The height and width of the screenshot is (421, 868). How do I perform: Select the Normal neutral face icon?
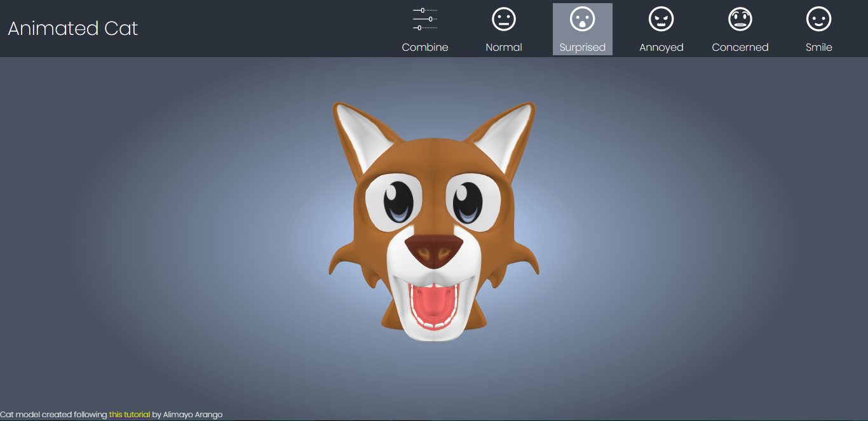pyautogui.click(x=504, y=19)
